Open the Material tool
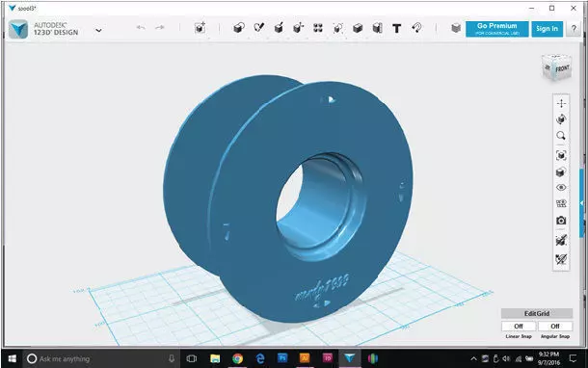 click(x=456, y=28)
